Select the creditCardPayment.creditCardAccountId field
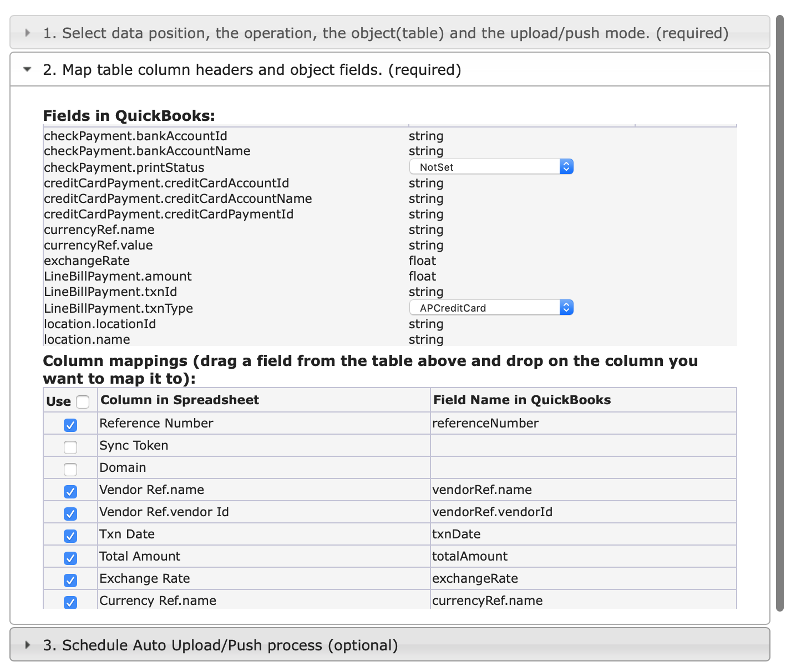This screenshot has width=791, height=672. tap(166, 183)
